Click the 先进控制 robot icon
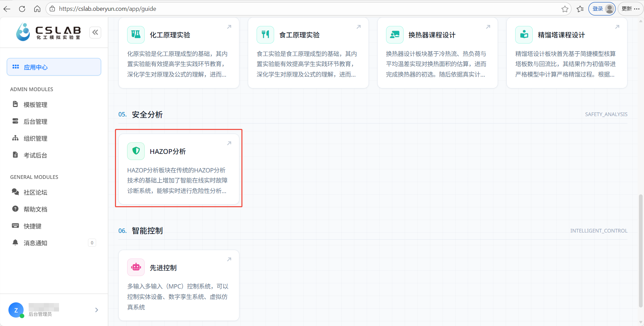 point(136,267)
